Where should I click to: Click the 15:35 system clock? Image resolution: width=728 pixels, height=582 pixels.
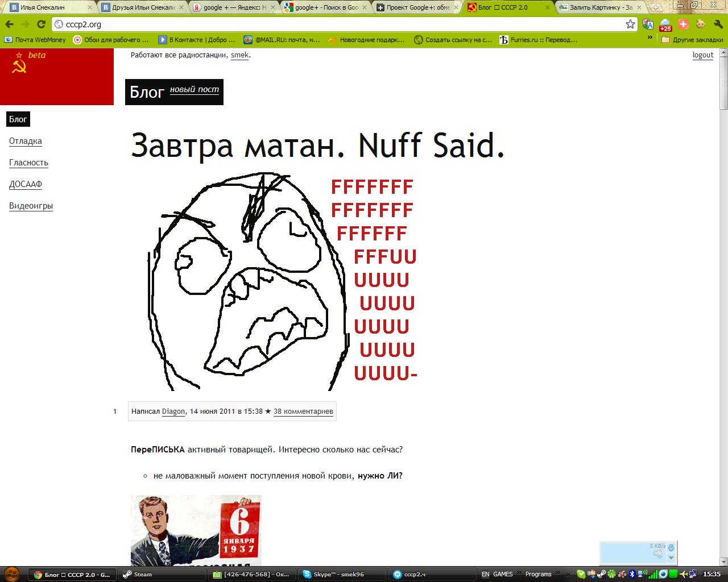(x=712, y=574)
